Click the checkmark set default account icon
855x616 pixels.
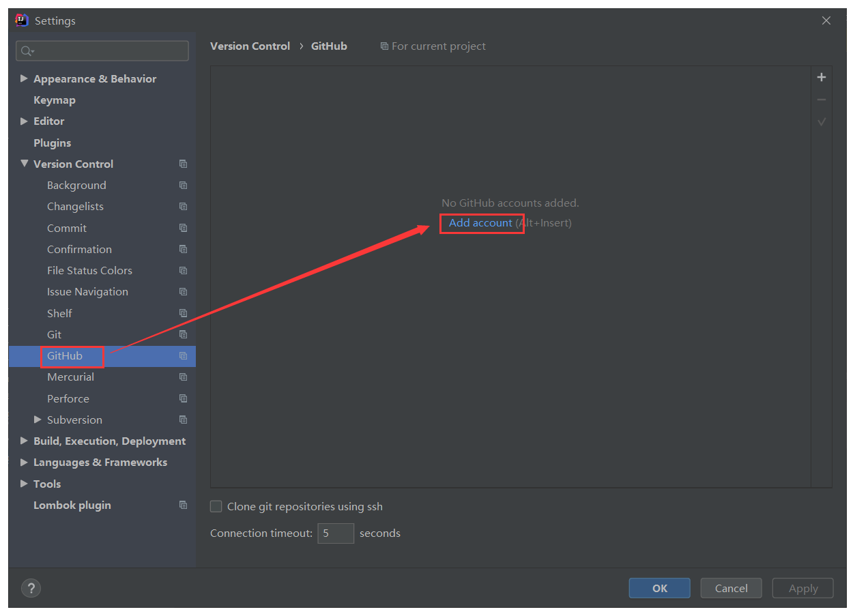pyautogui.click(x=822, y=122)
